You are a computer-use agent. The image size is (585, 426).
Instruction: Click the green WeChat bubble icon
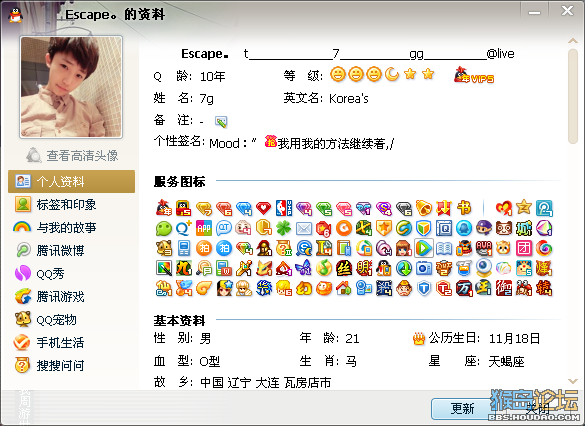click(164, 228)
